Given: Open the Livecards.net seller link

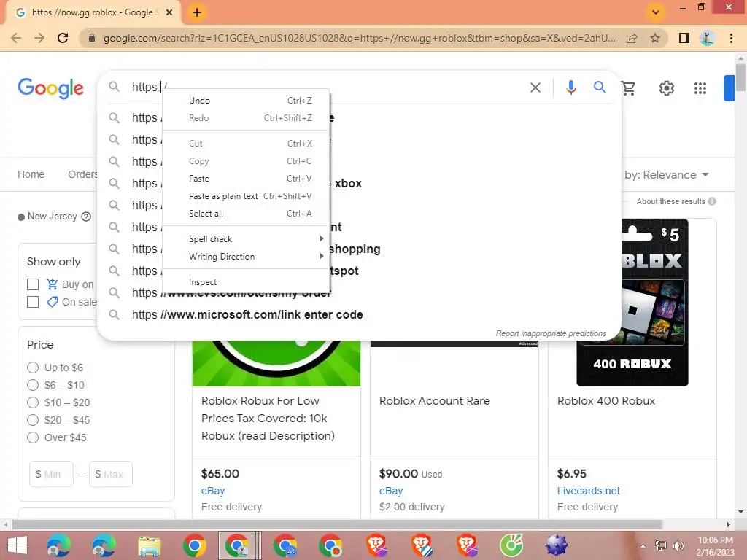Looking at the screenshot, I should point(589,491).
